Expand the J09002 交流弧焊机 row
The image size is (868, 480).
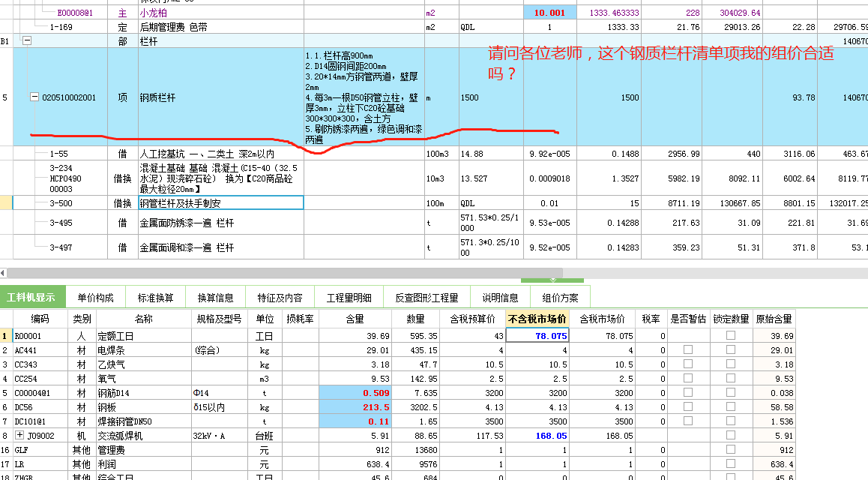[x=19, y=435]
